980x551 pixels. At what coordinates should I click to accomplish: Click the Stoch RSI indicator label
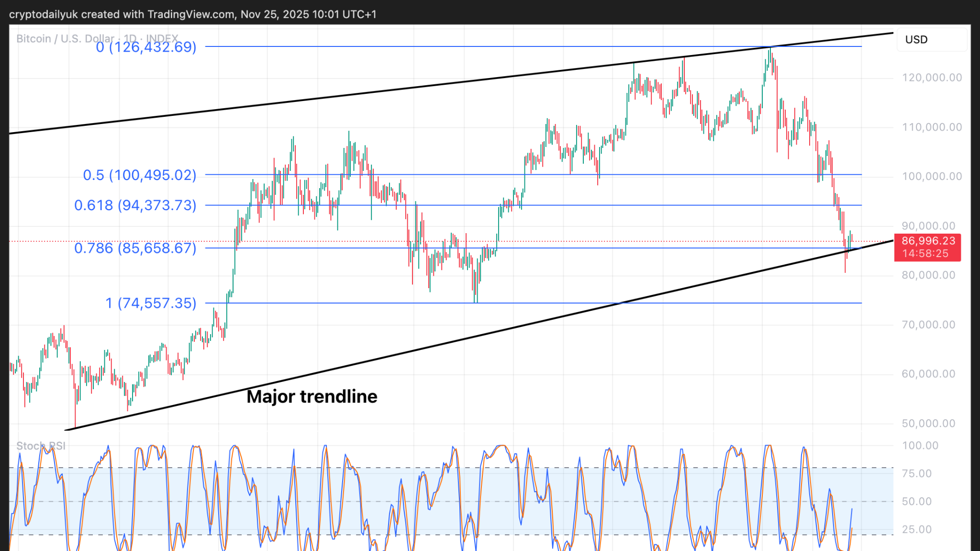point(41,446)
